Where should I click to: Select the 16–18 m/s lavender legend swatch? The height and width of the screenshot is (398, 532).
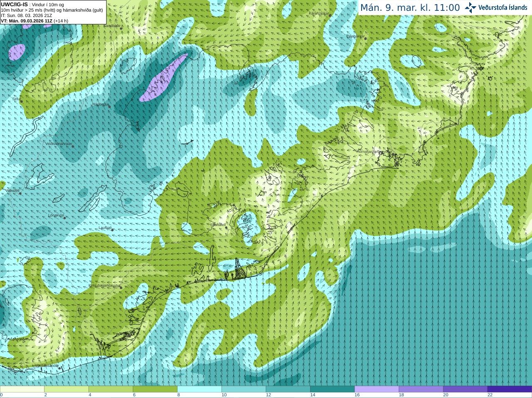coord(377,389)
